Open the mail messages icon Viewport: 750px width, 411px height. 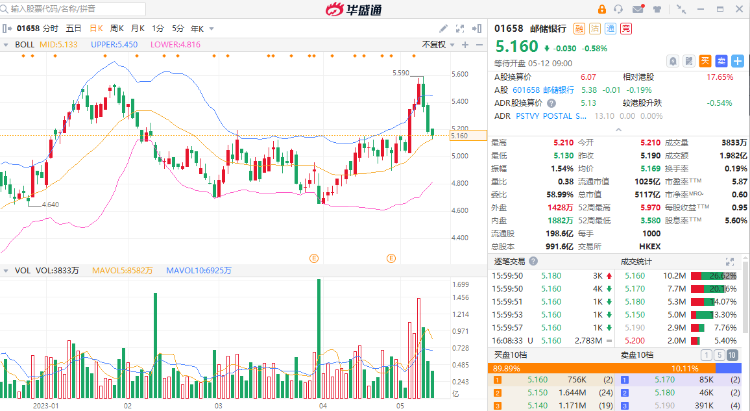pyautogui.click(x=638, y=9)
